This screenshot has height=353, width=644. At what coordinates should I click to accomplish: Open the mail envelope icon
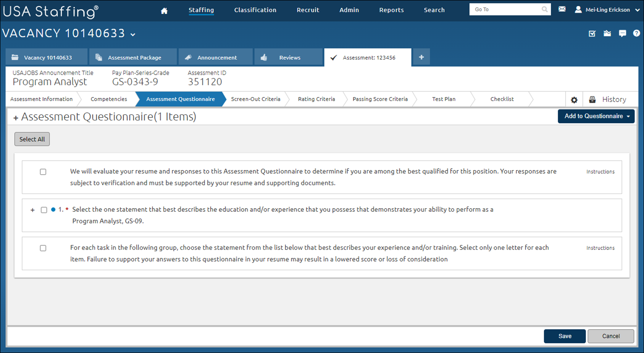(x=562, y=9)
